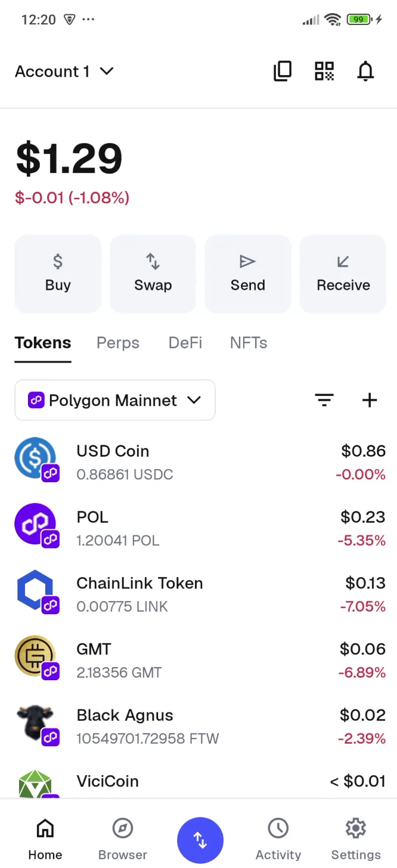Switch to the NFTs tab
The width and height of the screenshot is (397, 868).
pos(248,343)
